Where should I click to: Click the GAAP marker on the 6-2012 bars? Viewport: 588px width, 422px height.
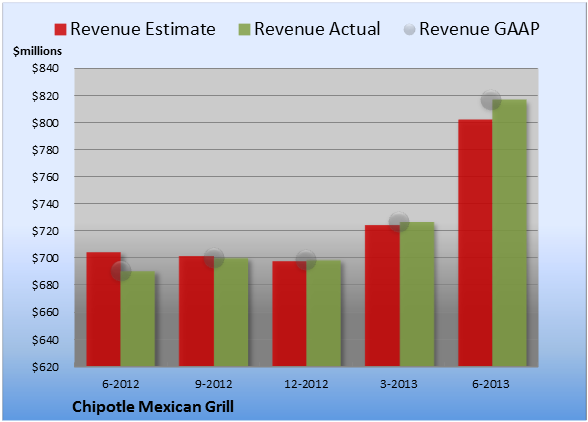pos(121,271)
